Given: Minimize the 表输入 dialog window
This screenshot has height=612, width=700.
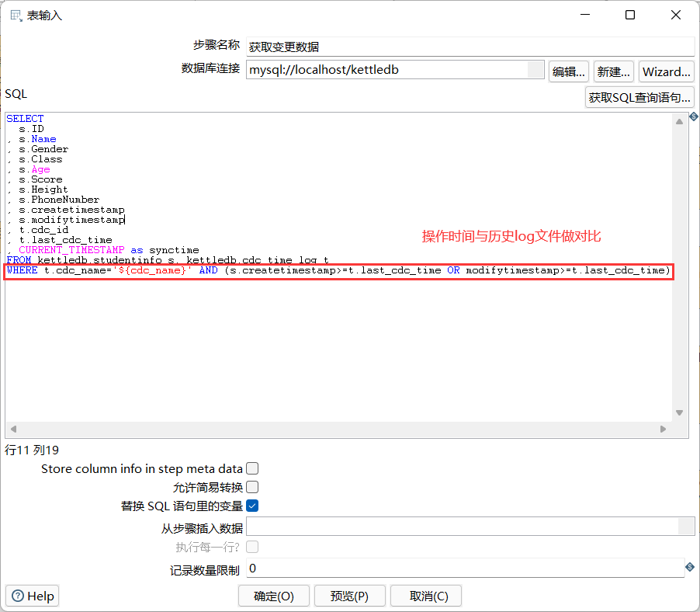Looking at the screenshot, I should coord(585,15).
